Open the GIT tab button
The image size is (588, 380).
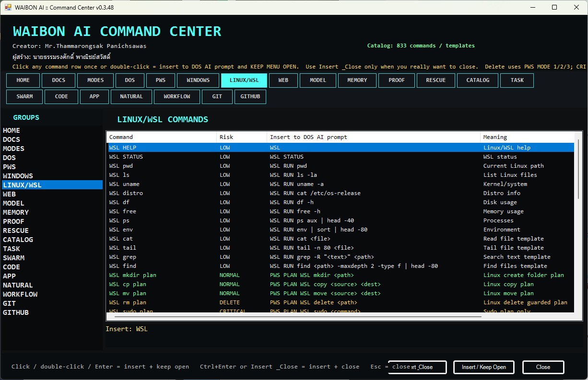[217, 97]
